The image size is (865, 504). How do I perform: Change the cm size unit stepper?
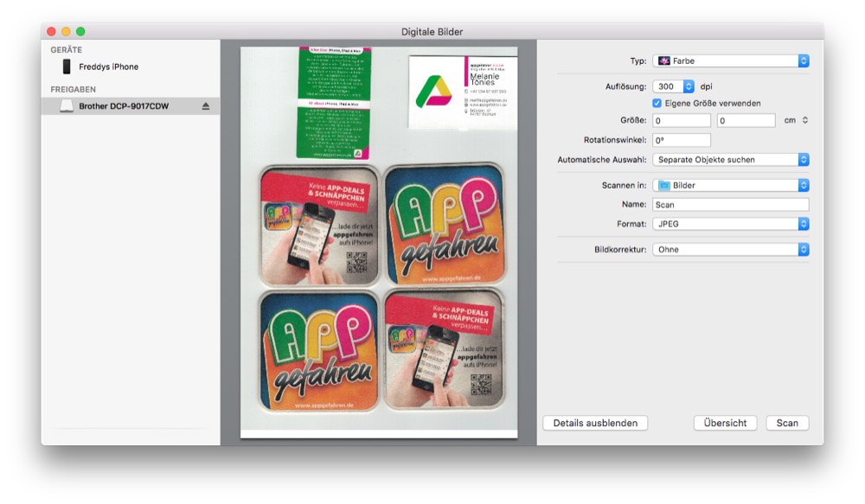(805, 120)
